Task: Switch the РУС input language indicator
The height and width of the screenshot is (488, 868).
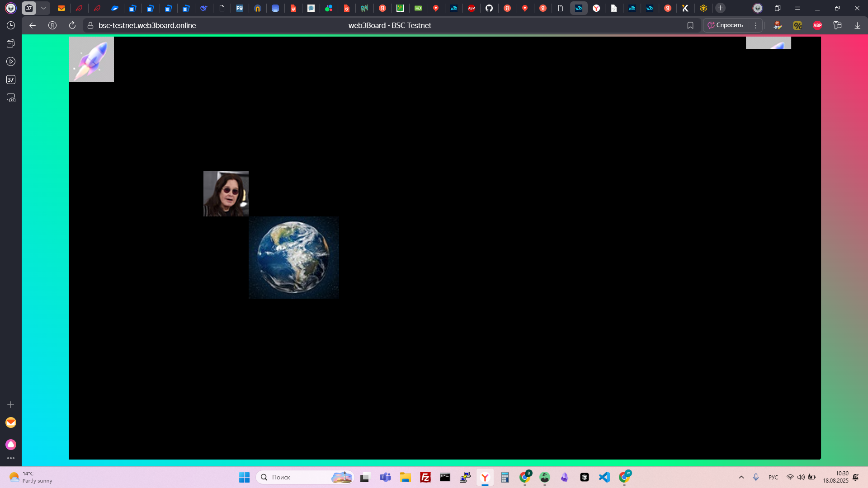Action: [773, 477]
